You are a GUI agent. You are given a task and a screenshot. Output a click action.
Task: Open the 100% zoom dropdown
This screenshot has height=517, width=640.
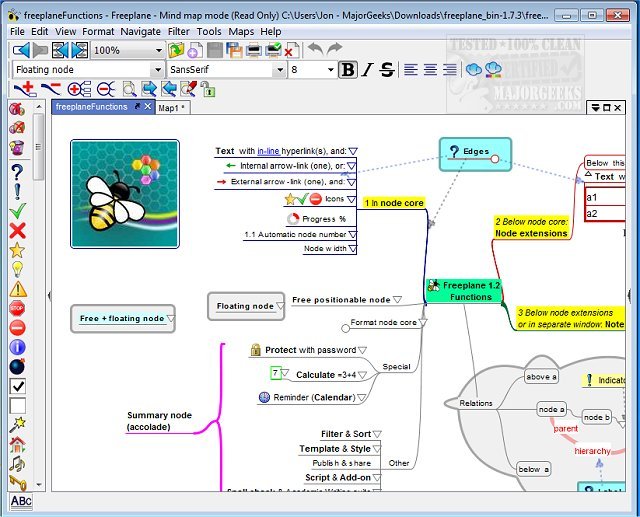tap(159, 51)
